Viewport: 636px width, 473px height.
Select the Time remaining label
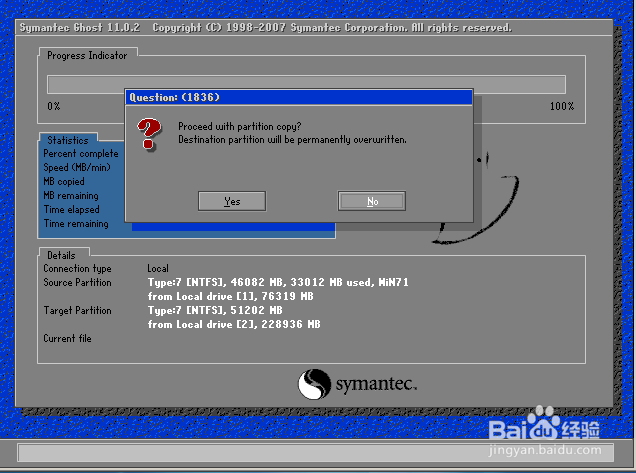point(76,224)
